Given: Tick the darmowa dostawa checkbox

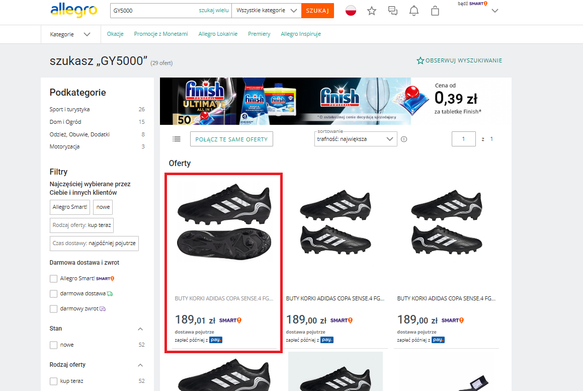Looking at the screenshot, I should (x=54, y=294).
